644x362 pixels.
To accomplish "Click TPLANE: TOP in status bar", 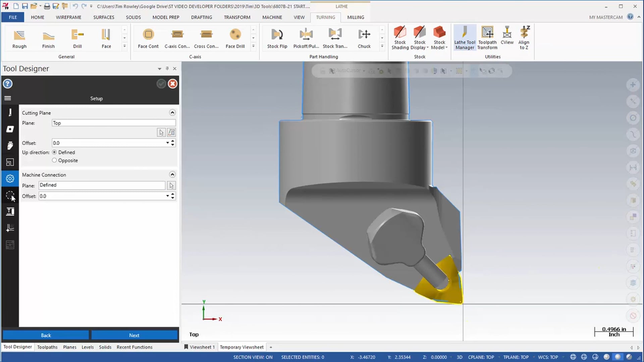I will (x=516, y=357).
